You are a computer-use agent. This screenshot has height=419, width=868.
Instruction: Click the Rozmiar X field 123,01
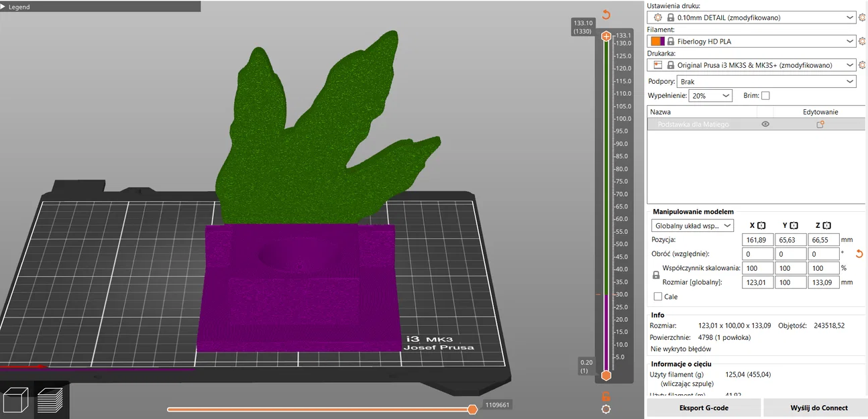(x=758, y=282)
